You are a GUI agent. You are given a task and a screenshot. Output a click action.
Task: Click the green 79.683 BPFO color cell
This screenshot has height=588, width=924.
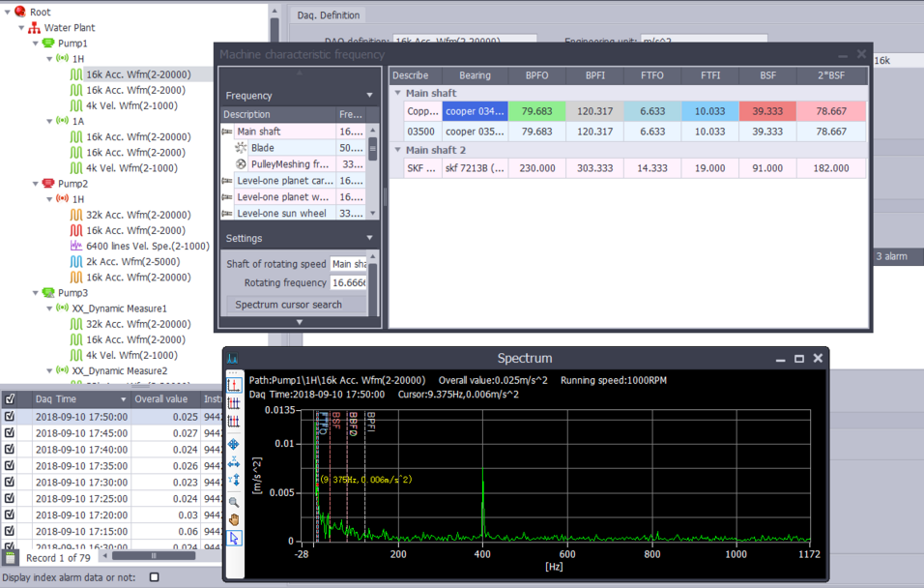(536, 111)
